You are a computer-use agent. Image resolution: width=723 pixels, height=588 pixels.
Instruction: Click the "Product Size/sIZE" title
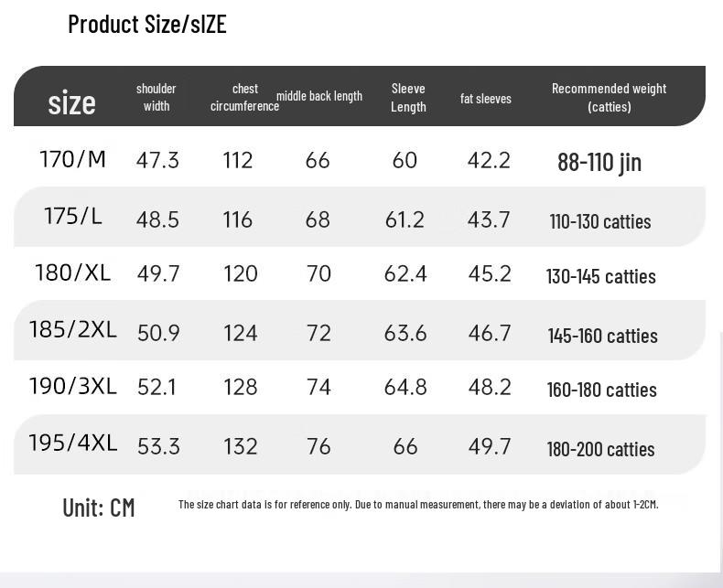pyautogui.click(x=146, y=25)
